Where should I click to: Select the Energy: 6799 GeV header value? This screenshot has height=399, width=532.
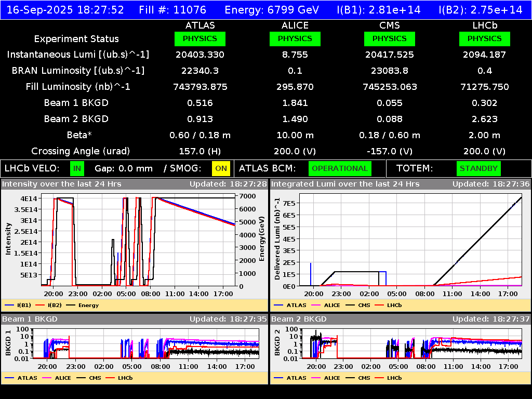pos(272,10)
